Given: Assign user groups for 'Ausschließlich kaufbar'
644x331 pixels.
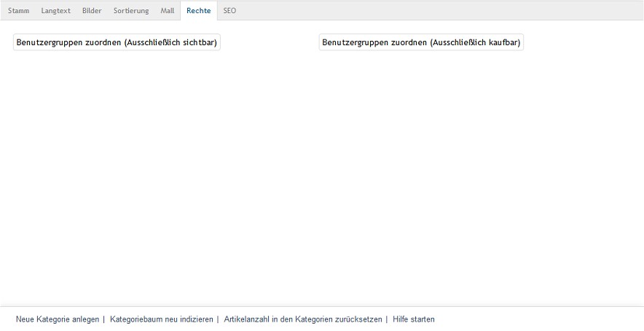Looking at the screenshot, I should [421, 42].
